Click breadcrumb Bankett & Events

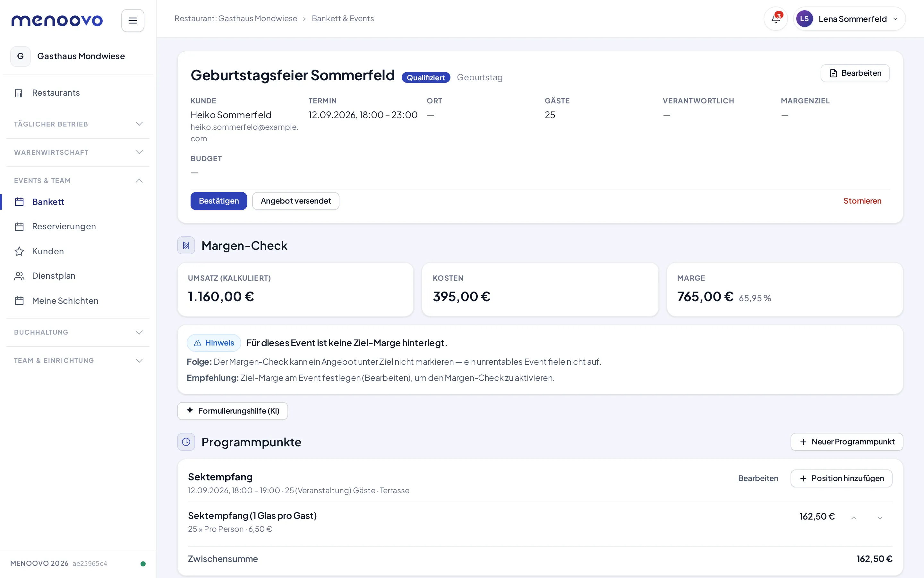pyautogui.click(x=343, y=19)
